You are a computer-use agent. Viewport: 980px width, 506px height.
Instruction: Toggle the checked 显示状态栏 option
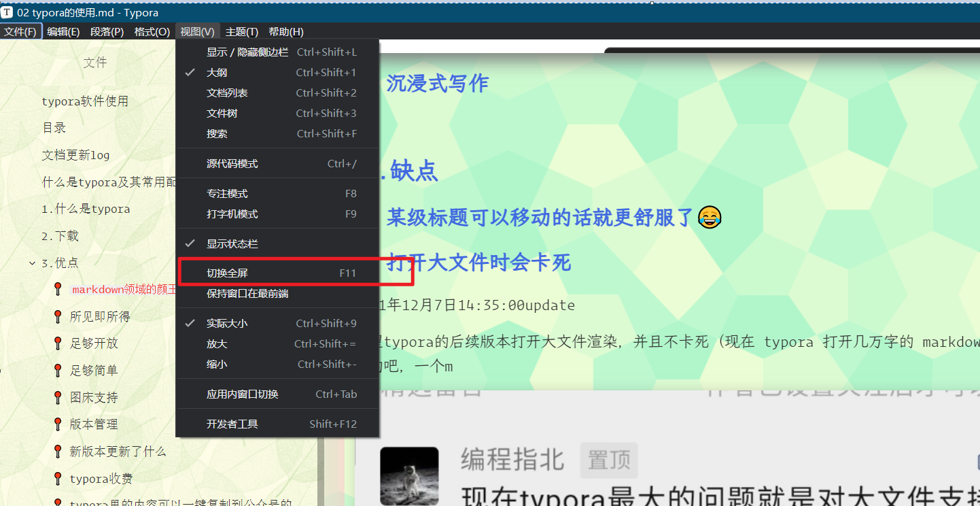(277, 244)
